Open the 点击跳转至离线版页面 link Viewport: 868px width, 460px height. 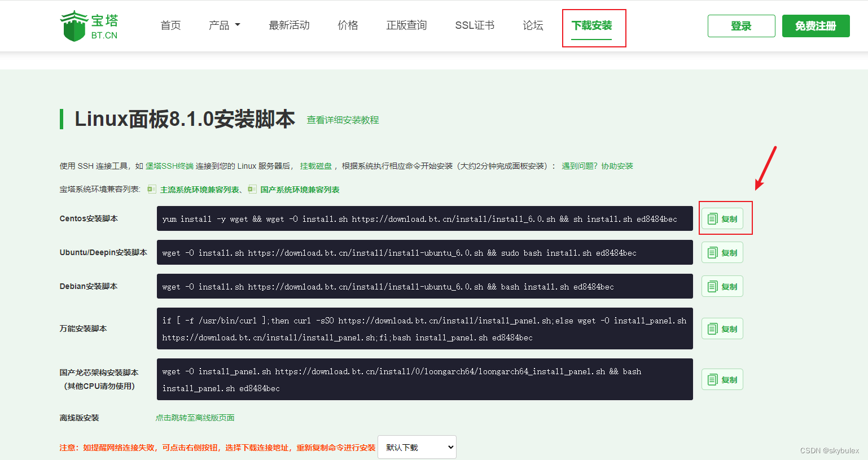tap(195, 418)
